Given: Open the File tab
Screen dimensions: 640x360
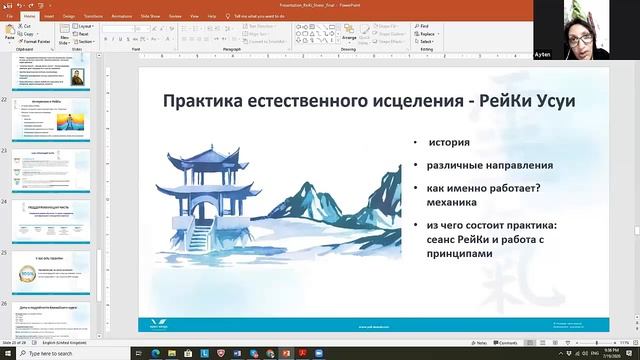Looking at the screenshot, I should tap(9, 16).
